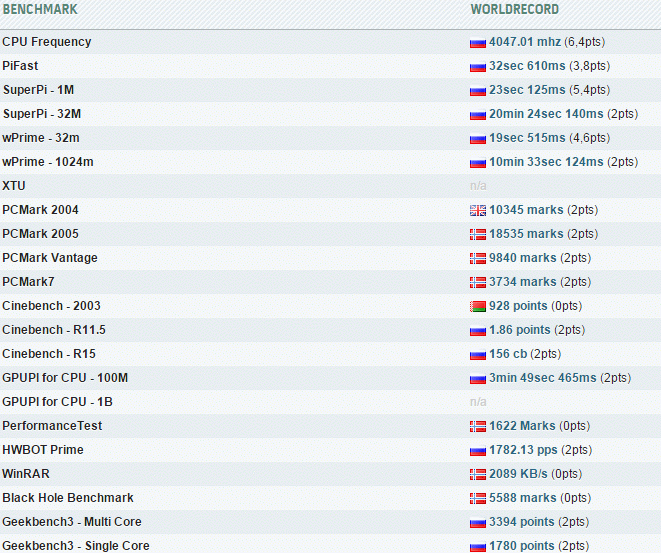The width and height of the screenshot is (661, 553).
Task: Click the flag next to 2089 KB/s
Action: coord(478,475)
